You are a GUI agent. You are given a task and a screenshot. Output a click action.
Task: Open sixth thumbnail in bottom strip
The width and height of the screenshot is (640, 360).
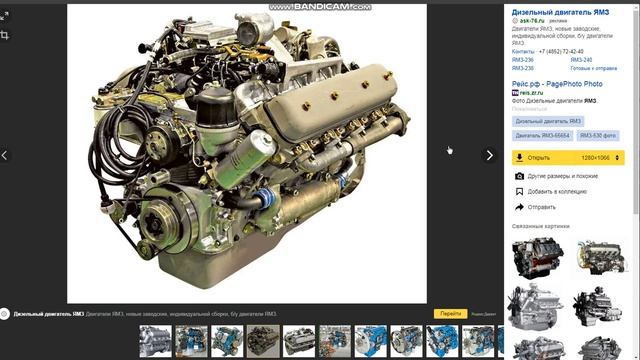335,341
